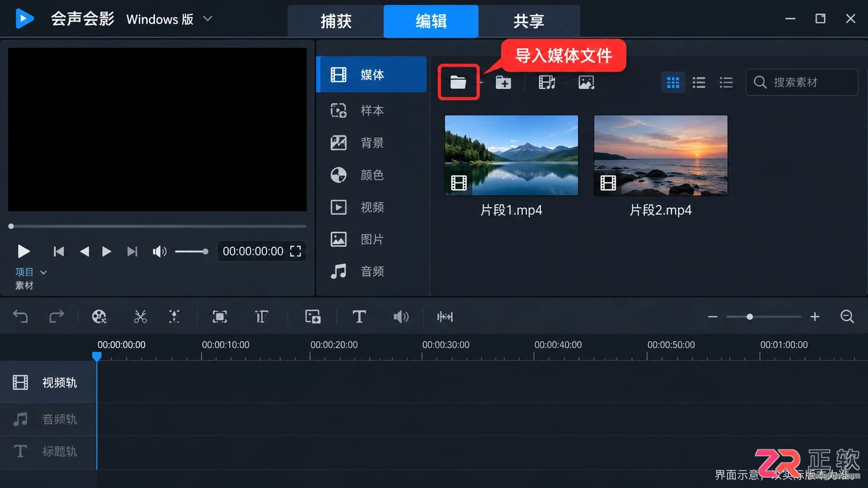Viewport: 868px width, 488px height.
Task: Mute the preview volume speaker icon
Action: click(x=160, y=251)
